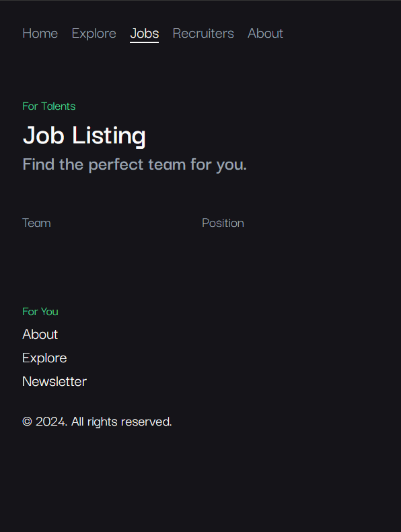The height and width of the screenshot is (532, 401).
Task: Click the Find the perfect team subtitle
Action: point(135,164)
